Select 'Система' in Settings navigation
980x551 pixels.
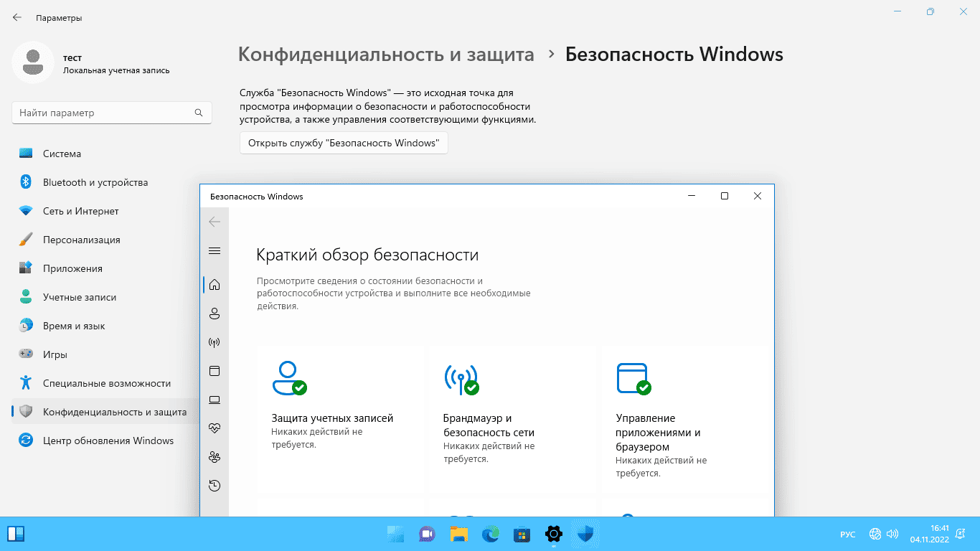pyautogui.click(x=105, y=154)
